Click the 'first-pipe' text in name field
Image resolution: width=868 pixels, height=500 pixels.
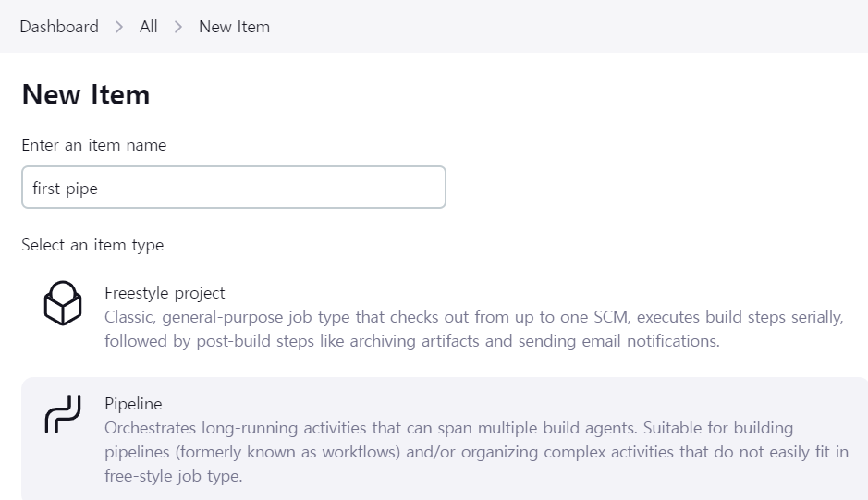point(65,188)
